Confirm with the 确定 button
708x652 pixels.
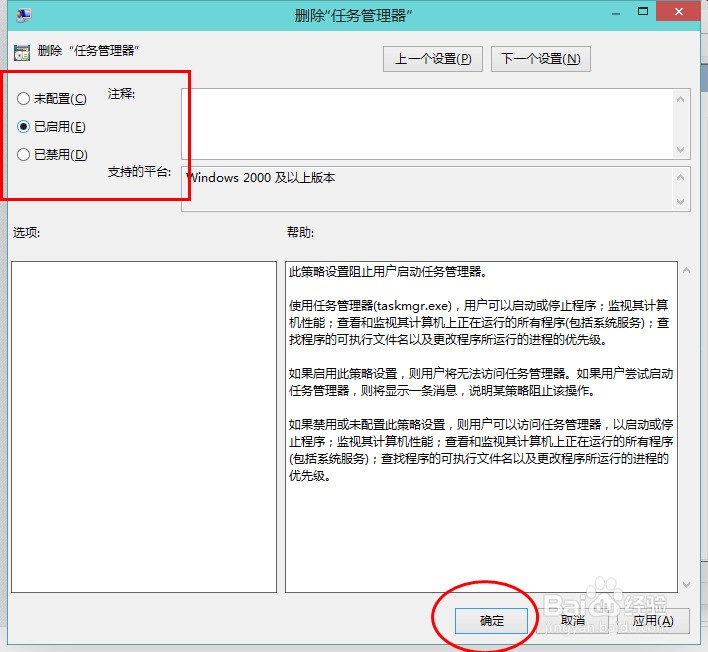click(491, 621)
